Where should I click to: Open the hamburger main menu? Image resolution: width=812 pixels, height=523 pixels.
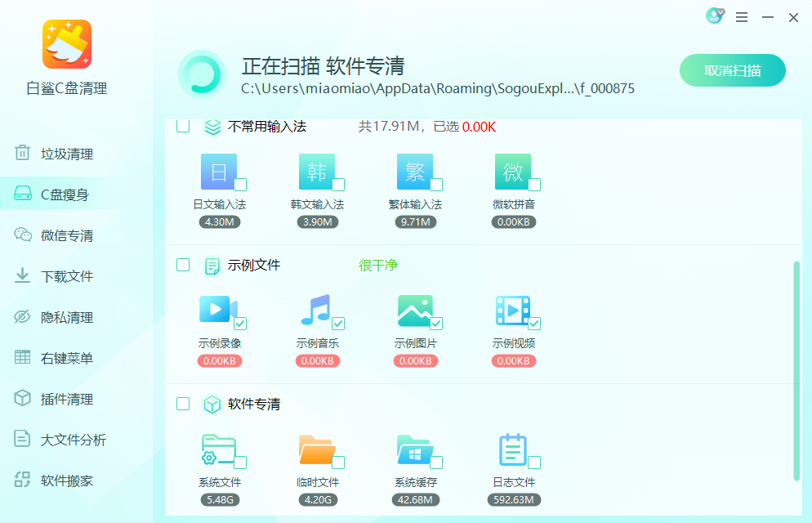(742, 18)
